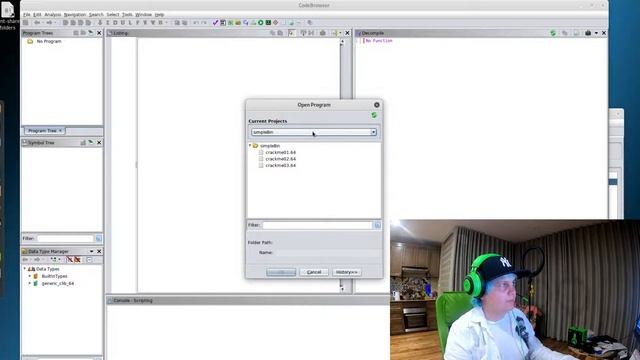The width and height of the screenshot is (640, 360).
Task: Click the save icon in main toolbar
Action: pyautogui.click(x=26, y=23)
